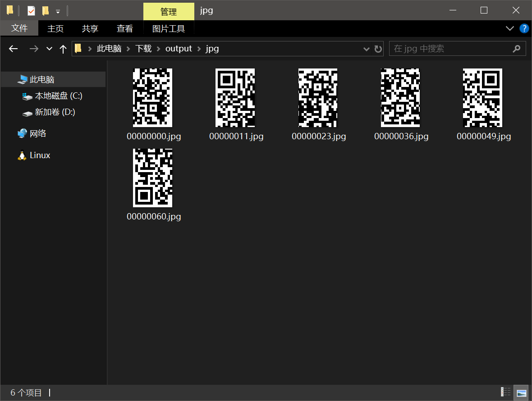Click the Properties icon in quick access toolbar
The image size is (532, 401).
[31, 10]
